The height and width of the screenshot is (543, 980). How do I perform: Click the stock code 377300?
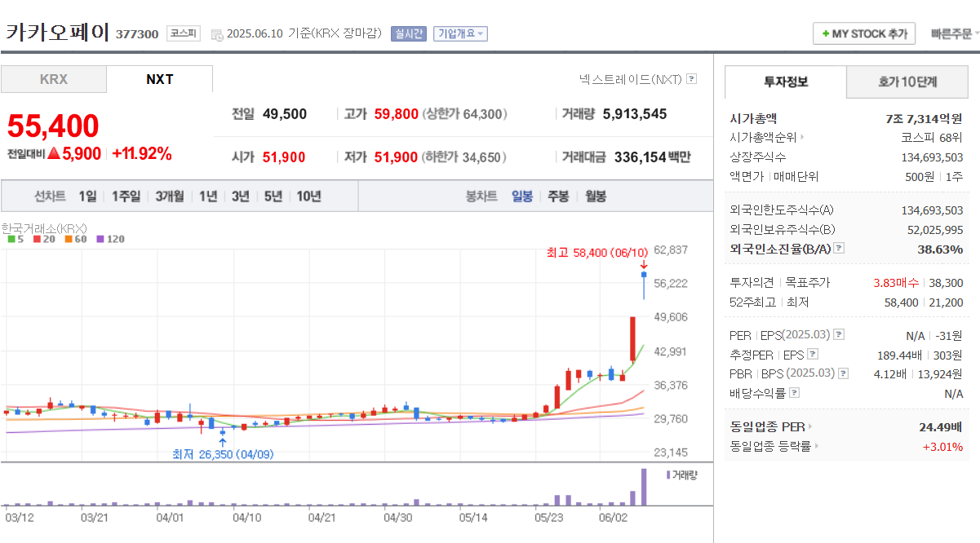(137, 34)
